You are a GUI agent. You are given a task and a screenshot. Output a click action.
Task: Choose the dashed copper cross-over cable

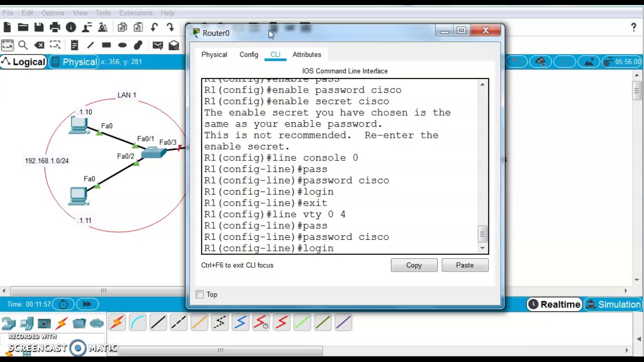(179, 322)
